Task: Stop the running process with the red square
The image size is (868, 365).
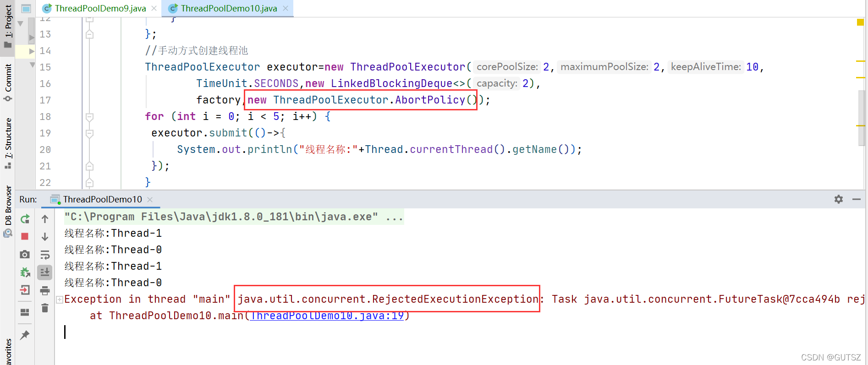Action: (25, 236)
